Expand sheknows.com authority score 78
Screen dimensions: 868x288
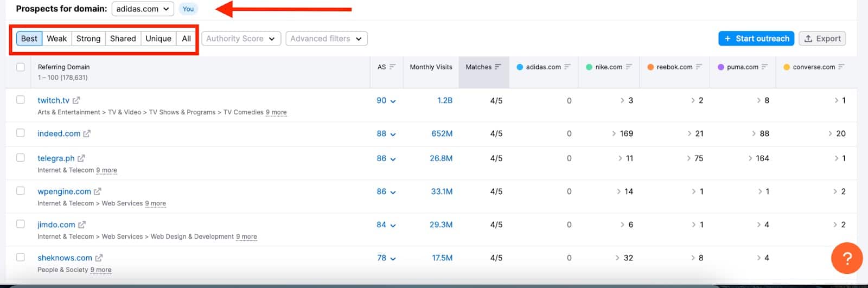coord(386,258)
